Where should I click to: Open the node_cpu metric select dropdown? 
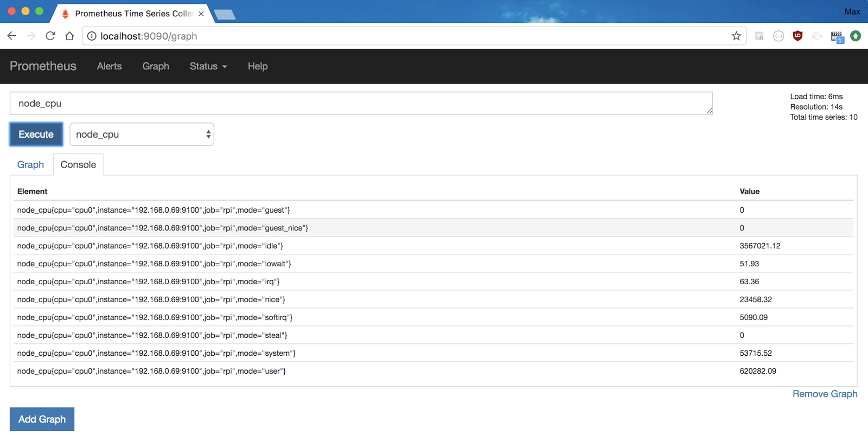tap(142, 134)
